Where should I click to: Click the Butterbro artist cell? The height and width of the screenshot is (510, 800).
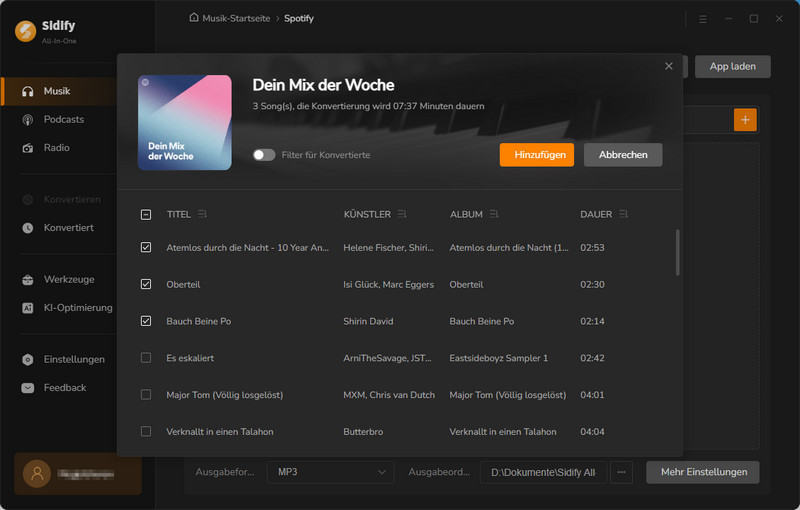[x=363, y=431]
